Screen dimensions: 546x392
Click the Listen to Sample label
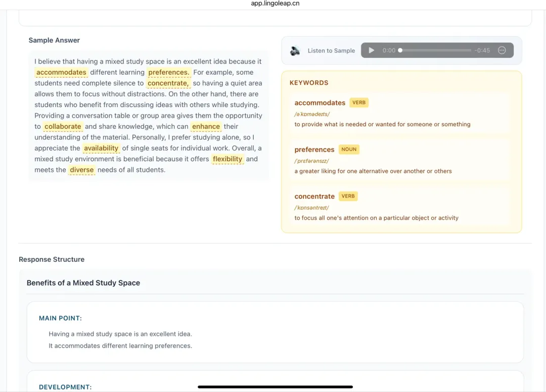pyautogui.click(x=331, y=51)
